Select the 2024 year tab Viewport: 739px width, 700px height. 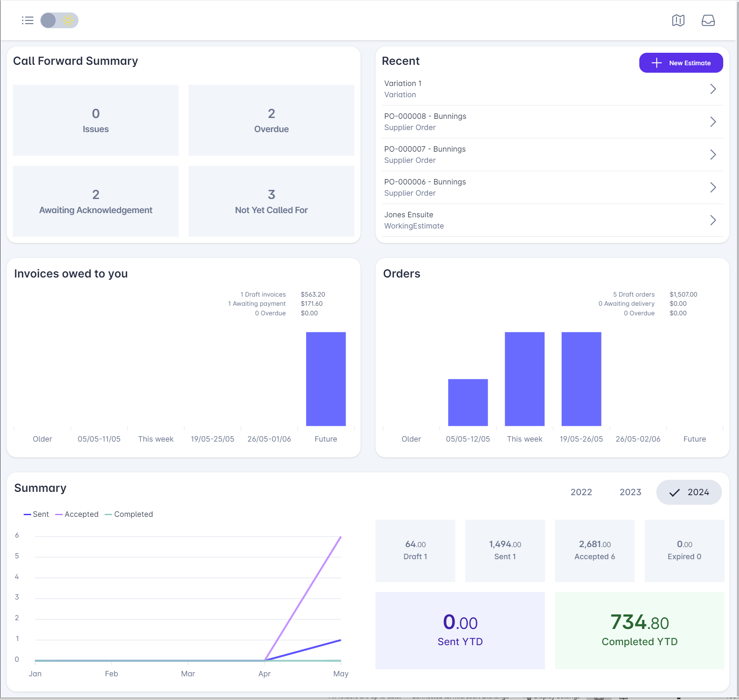[x=689, y=492]
